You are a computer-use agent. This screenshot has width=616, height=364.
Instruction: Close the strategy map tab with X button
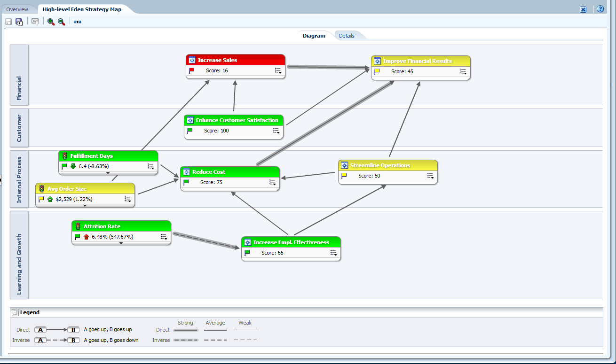pos(583,9)
